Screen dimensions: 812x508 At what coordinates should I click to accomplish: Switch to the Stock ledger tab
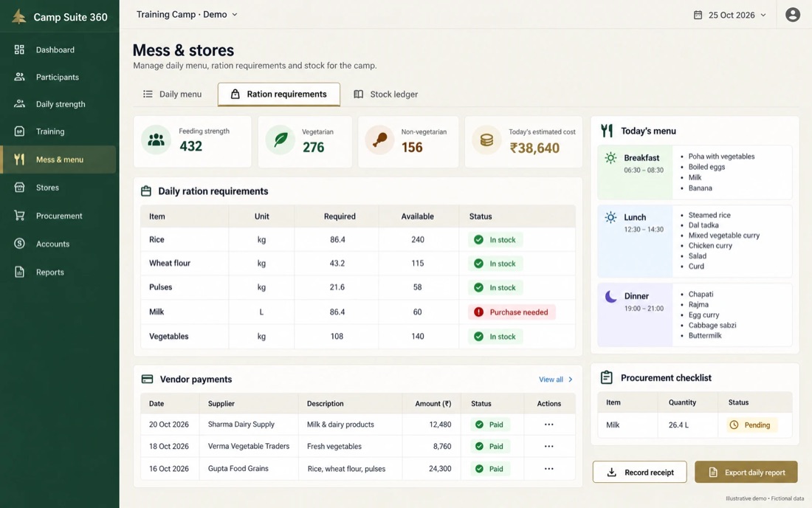386,95
